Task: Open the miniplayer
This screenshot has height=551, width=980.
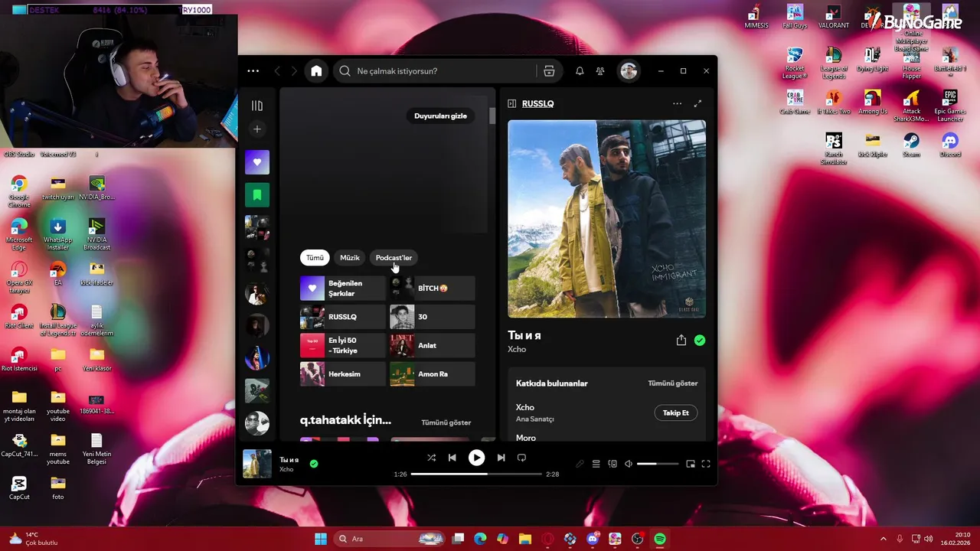Action: point(691,464)
